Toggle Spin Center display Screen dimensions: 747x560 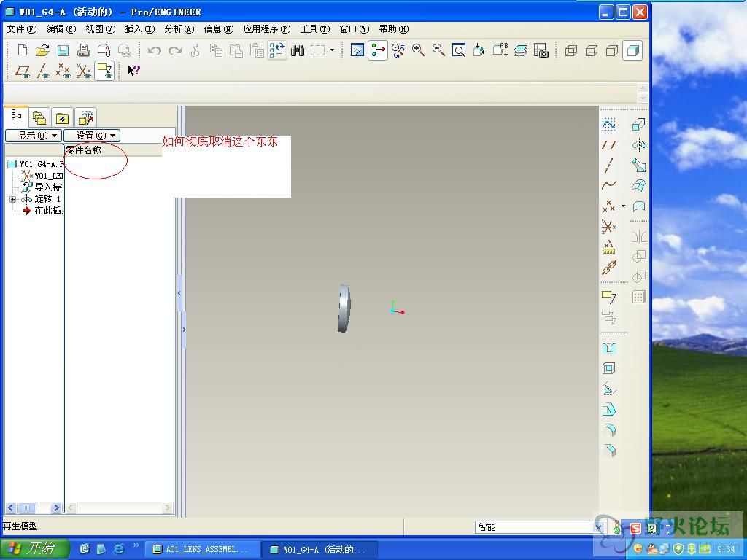(378, 50)
